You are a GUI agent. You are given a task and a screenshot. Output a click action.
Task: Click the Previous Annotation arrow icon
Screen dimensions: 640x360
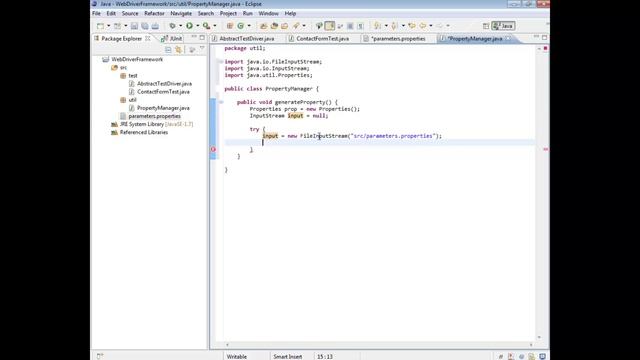click(394, 26)
